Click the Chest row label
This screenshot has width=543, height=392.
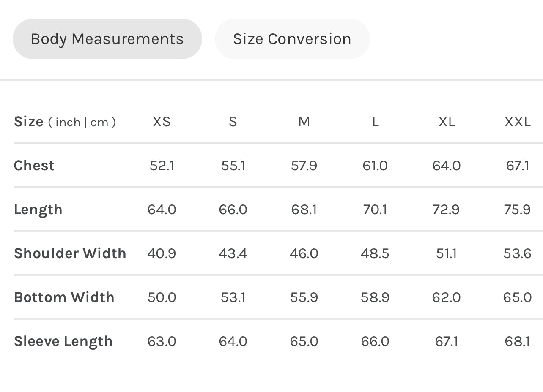tap(34, 165)
